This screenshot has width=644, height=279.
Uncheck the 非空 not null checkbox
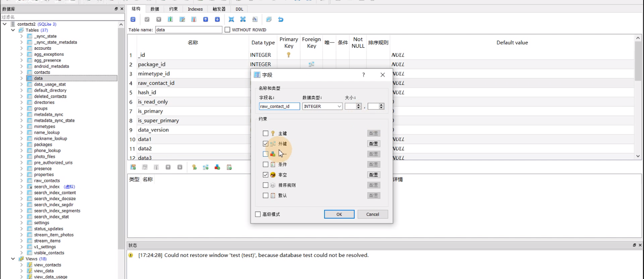pyautogui.click(x=266, y=175)
